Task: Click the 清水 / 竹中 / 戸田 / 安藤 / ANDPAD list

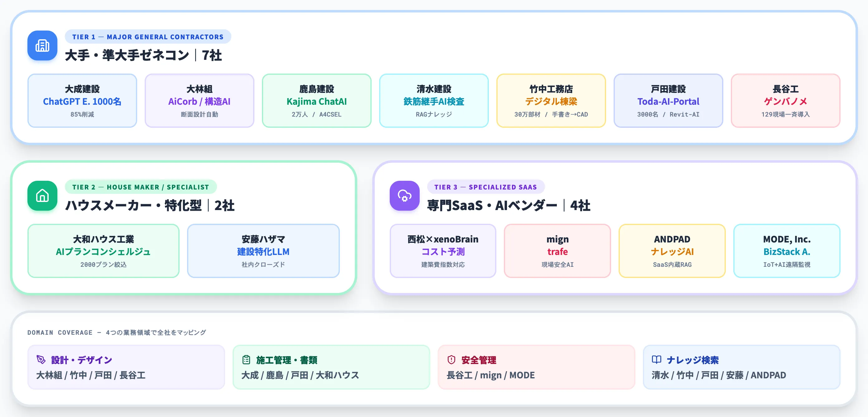Action: [x=719, y=375]
